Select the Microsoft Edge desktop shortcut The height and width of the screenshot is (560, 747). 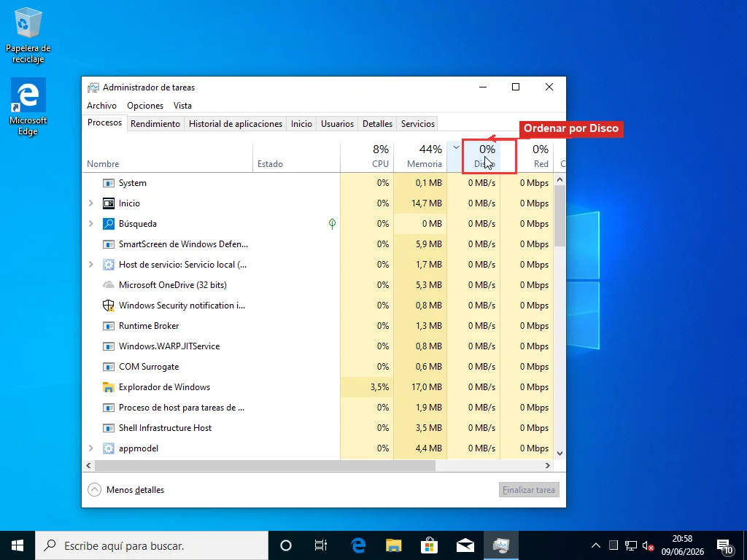(x=28, y=107)
